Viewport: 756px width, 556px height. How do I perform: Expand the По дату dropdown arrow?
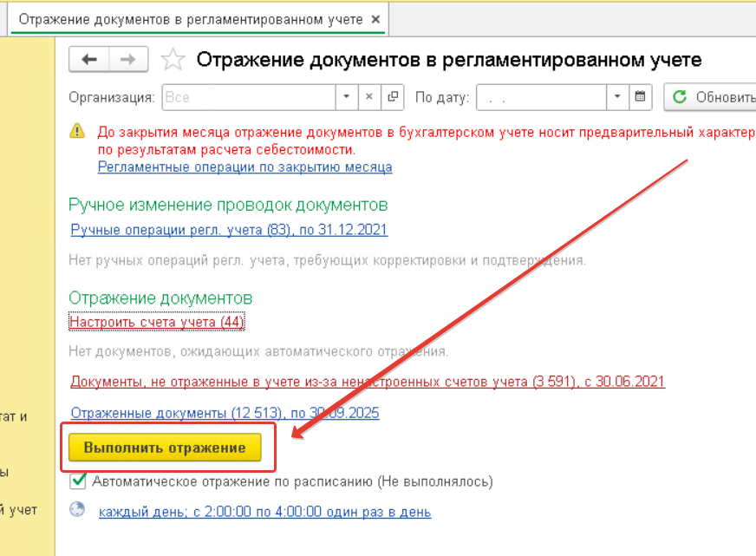point(617,97)
